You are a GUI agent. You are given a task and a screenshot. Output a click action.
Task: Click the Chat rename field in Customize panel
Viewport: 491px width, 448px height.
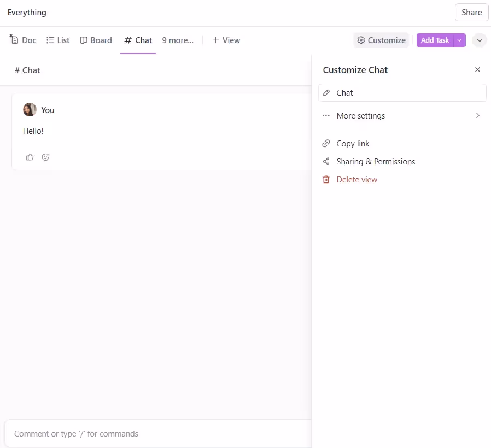coord(402,92)
